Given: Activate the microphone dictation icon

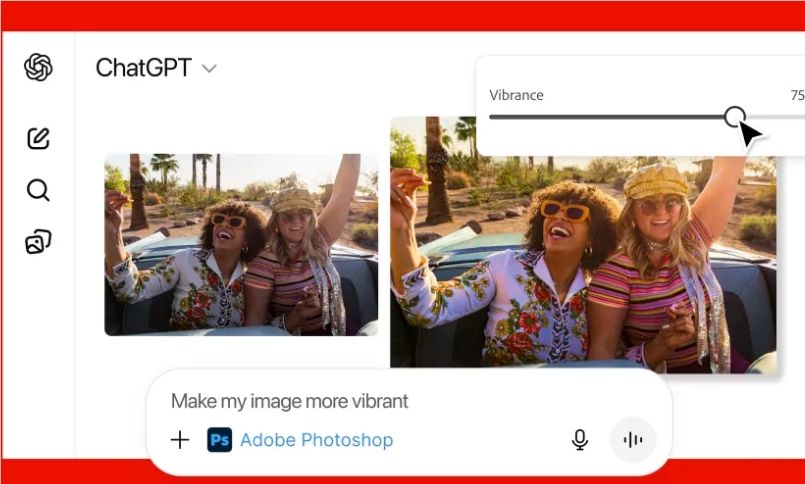Looking at the screenshot, I should (580, 440).
